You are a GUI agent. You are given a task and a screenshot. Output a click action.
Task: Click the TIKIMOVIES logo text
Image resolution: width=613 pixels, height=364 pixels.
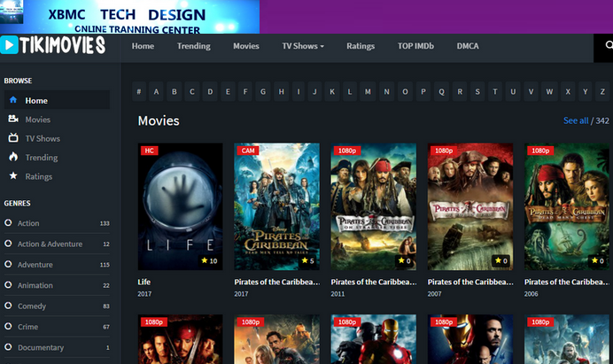click(x=63, y=45)
